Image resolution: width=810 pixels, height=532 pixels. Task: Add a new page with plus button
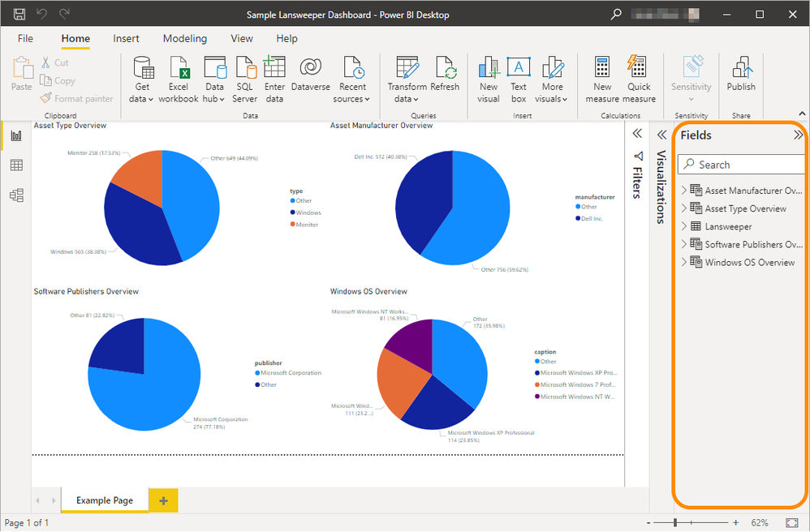coord(163,501)
